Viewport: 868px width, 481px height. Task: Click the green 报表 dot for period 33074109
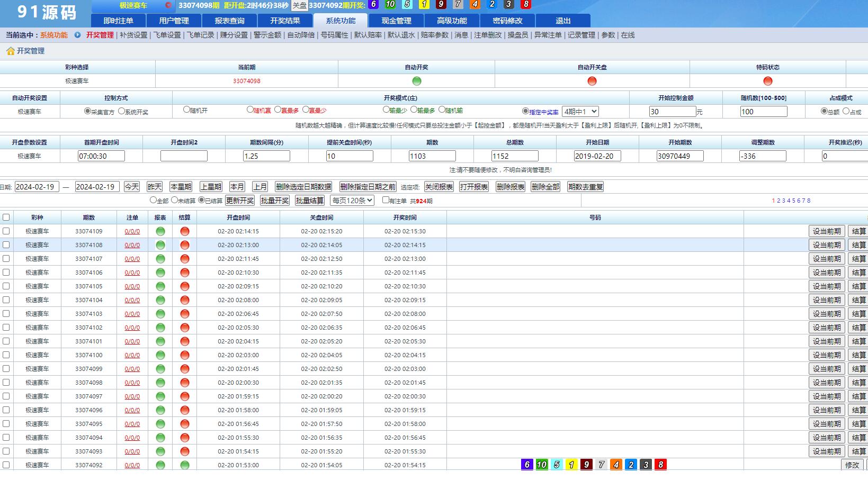160,231
